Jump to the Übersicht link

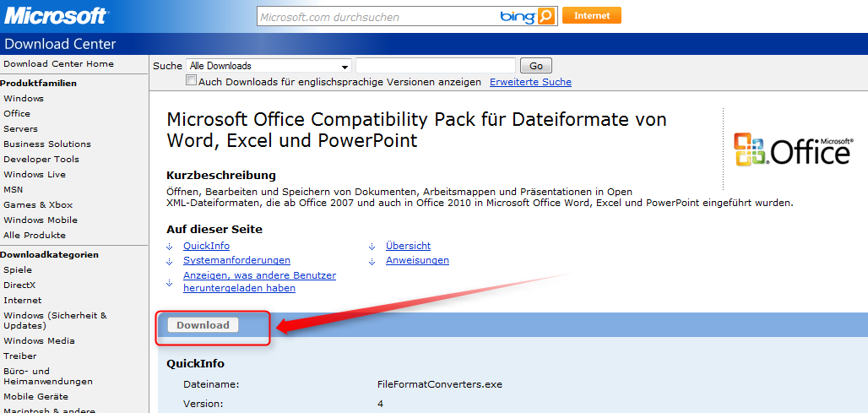tap(408, 246)
